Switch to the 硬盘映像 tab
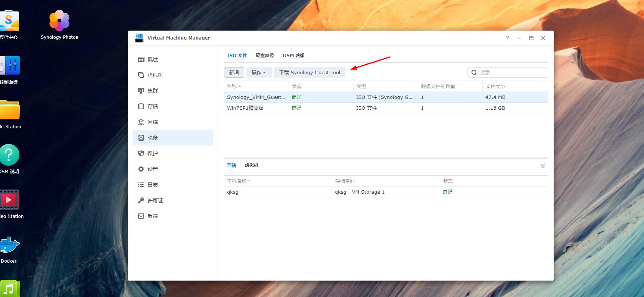Image resolution: width=644 pixels, height=297 pixels. (x=265, y=56)
